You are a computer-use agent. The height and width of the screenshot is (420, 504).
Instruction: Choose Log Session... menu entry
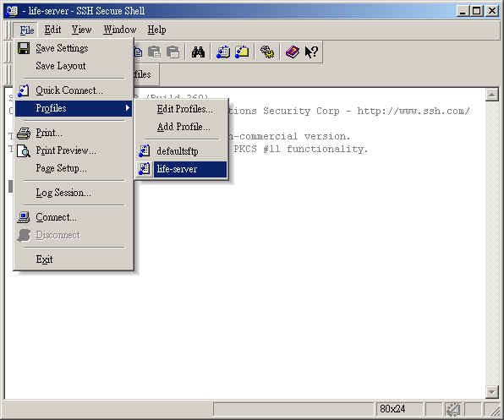(74, 193)
